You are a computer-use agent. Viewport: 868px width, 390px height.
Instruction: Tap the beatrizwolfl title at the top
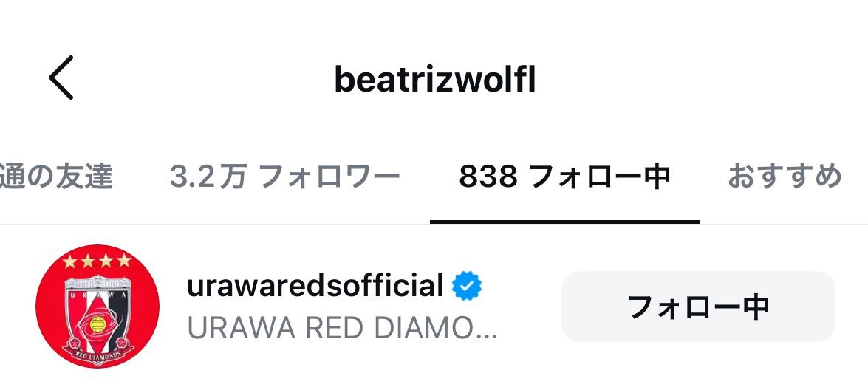click(434, 80)
